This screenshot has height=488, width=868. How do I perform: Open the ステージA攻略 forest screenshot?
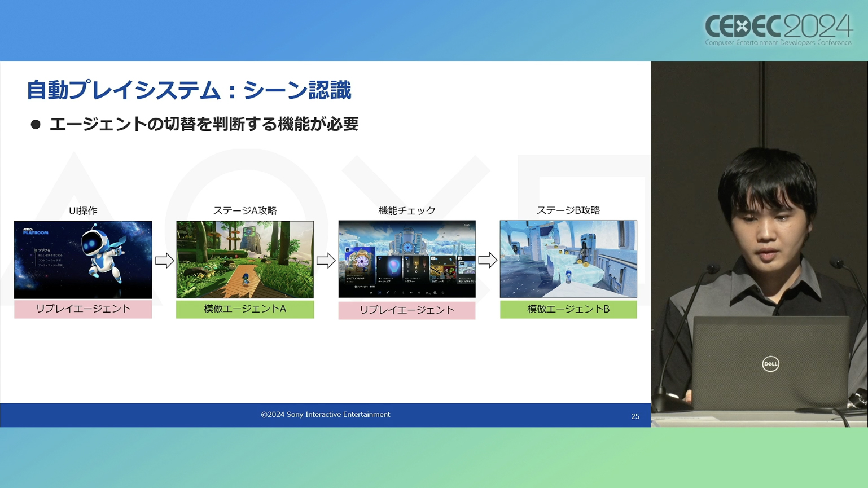click(x=244, y=260)
